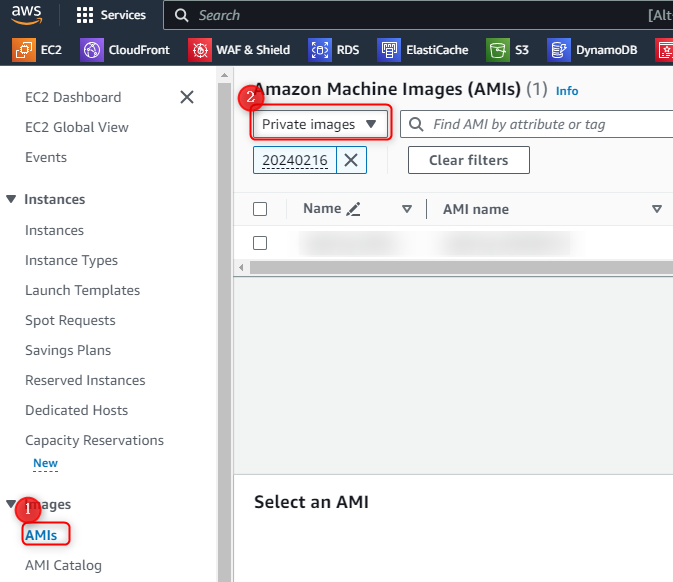The height and width of the screenshot is (582, 673).
Task: Select all AMIs with header checkbox
Action: tap(260, 209)
